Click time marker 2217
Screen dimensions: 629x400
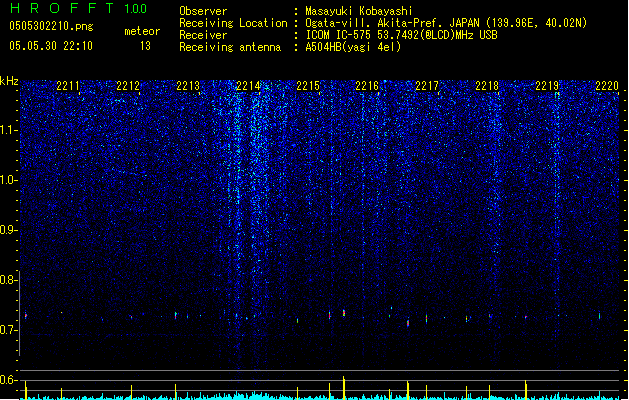click(x=427, y=86)
